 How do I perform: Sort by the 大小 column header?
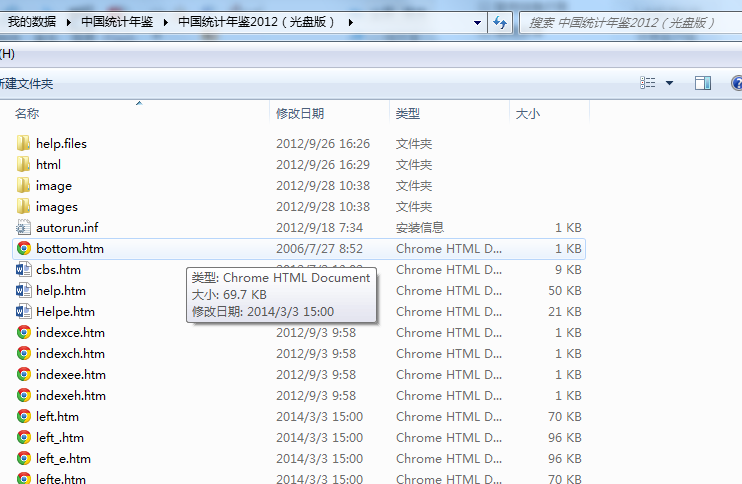pyautogui.click(x=528, y=114)
